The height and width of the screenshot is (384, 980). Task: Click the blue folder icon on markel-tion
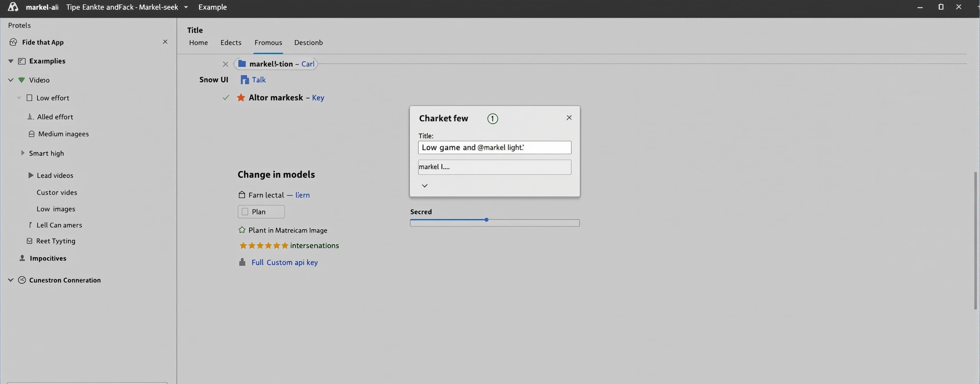click(x=242, y=64)
